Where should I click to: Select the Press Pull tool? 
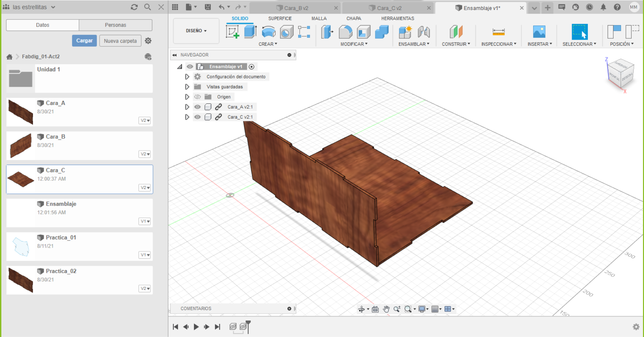(327, 32)
